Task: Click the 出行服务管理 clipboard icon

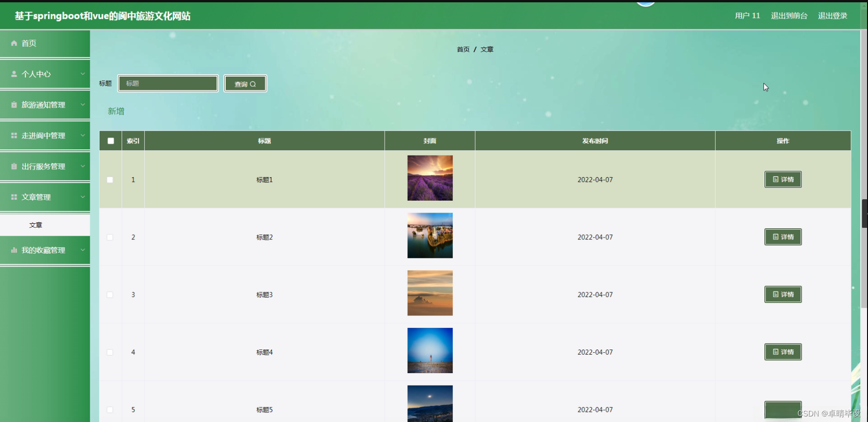Action: 14,166
